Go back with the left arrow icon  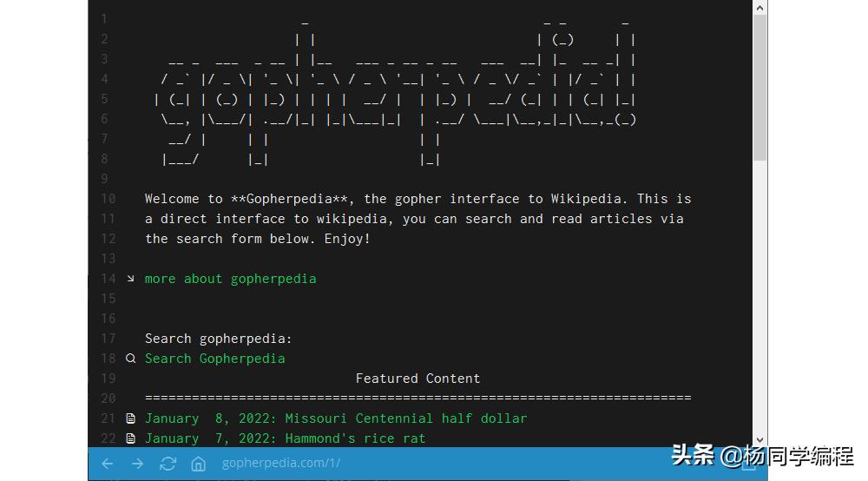point(108,464)
